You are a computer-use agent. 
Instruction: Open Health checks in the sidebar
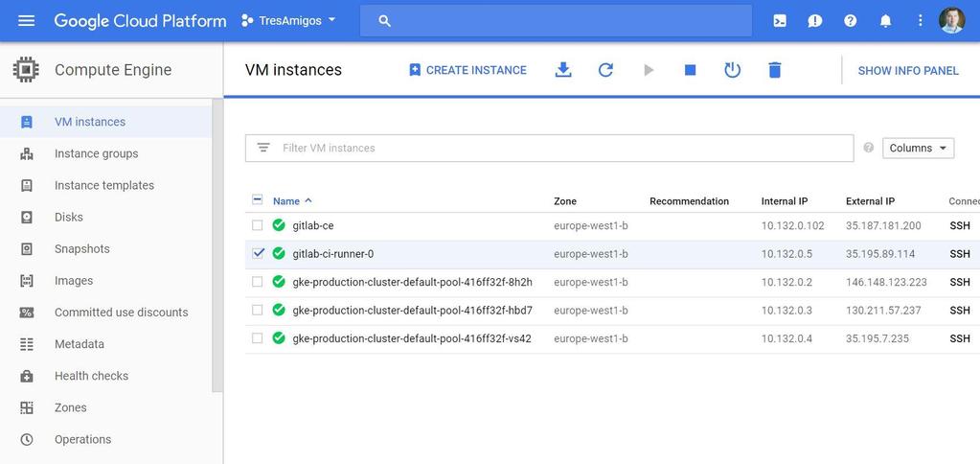click(x=106, y=376)
